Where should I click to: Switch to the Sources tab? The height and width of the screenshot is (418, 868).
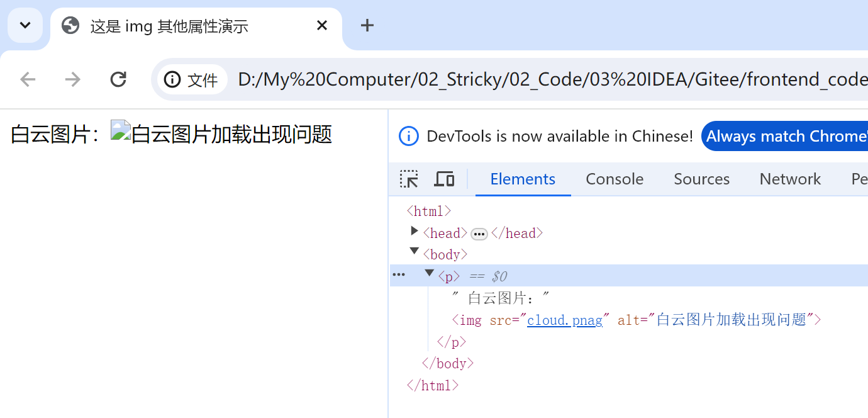point(701,179)
